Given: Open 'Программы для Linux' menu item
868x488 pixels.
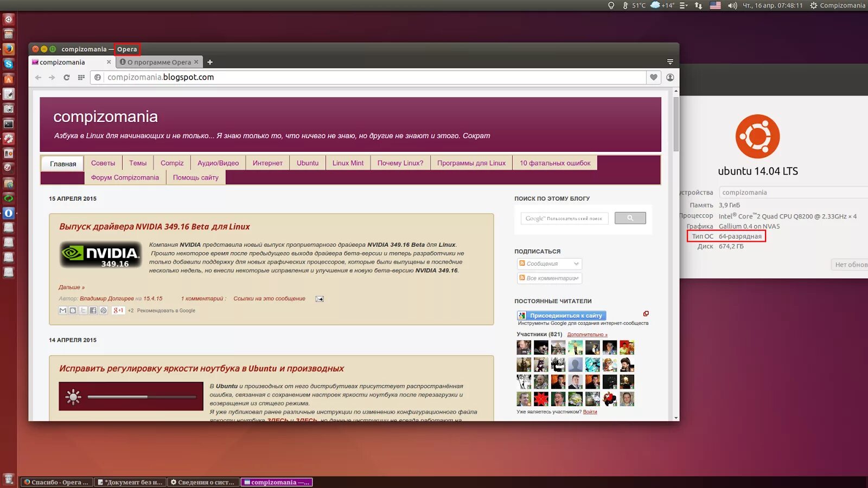Looking at the screenshot, I should coord(471,163).
